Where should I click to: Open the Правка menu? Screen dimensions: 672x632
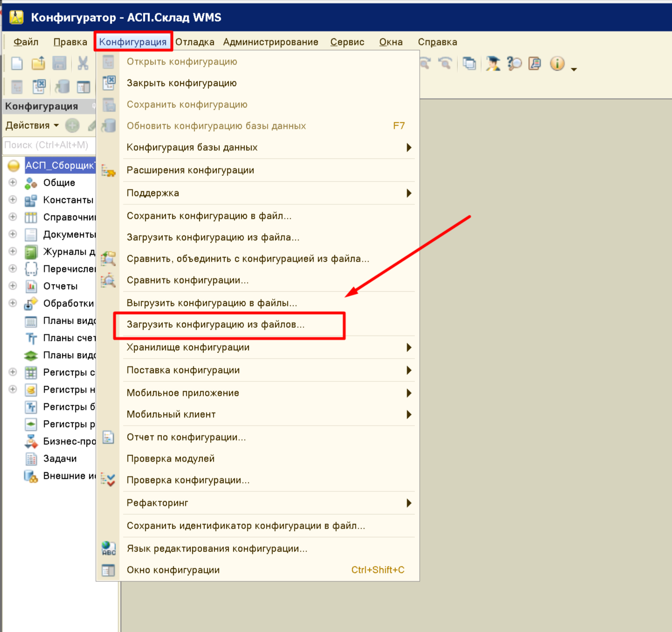[x=70, y=42]
